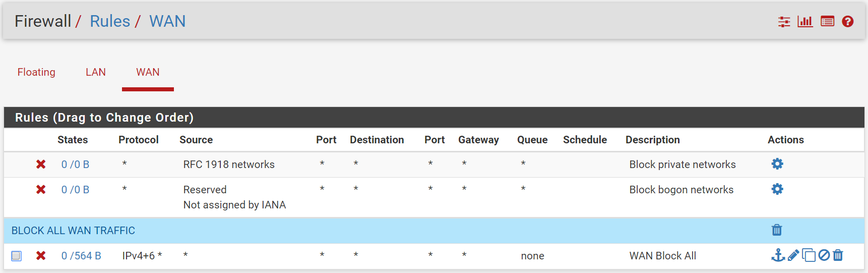Click anchor icon on WAN Block All rule

pyautogui.click(x=778, y=255)
